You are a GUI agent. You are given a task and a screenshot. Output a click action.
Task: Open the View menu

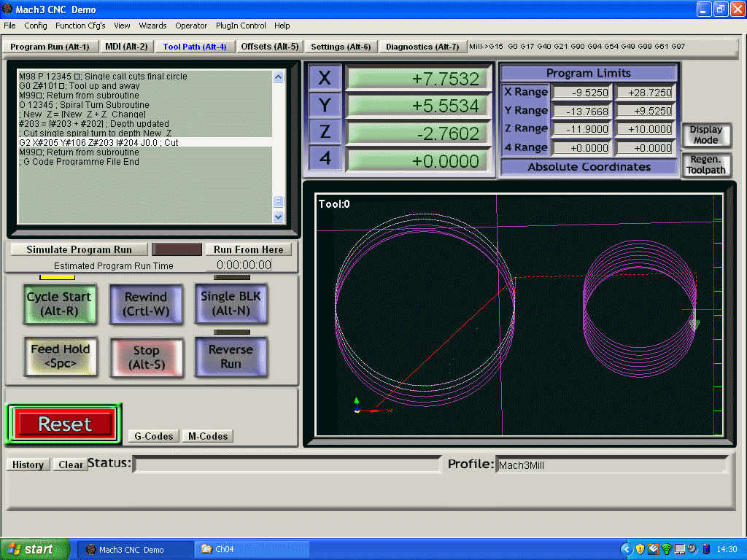click(122, 26)
